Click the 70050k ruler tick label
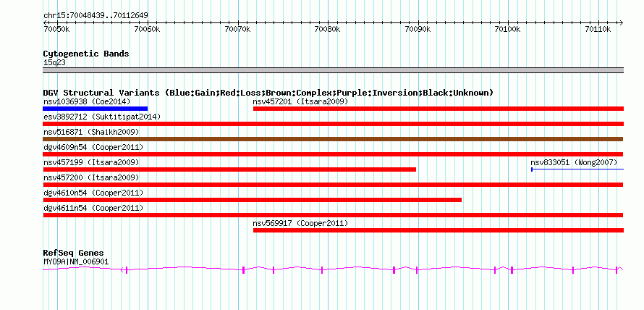Viewport: 644px width, 310px height. [56, 29]
